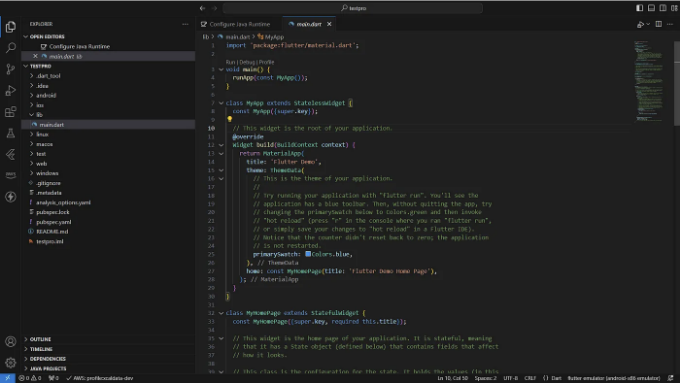Fold the MyApp class at line 7
680x383 pixels.
pos(221,103)
